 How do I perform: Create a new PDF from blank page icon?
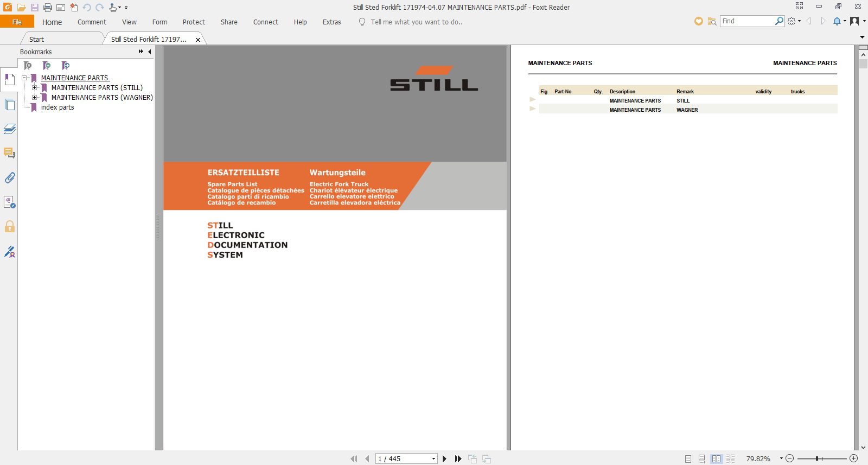74,8
